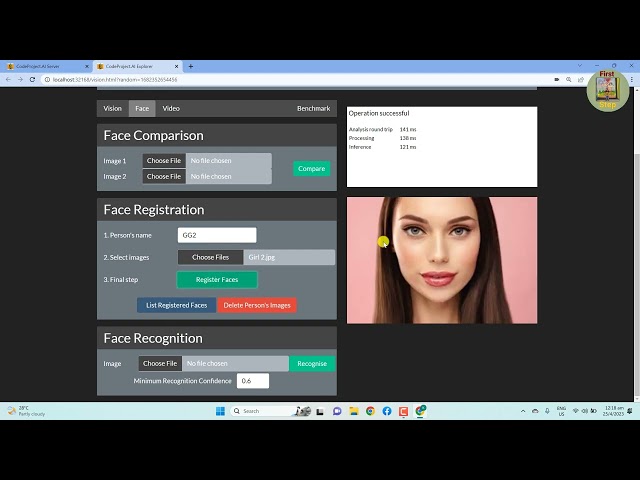Choose File for Image 1
Viewport: 640px width, 480px height.
point(164,161)
